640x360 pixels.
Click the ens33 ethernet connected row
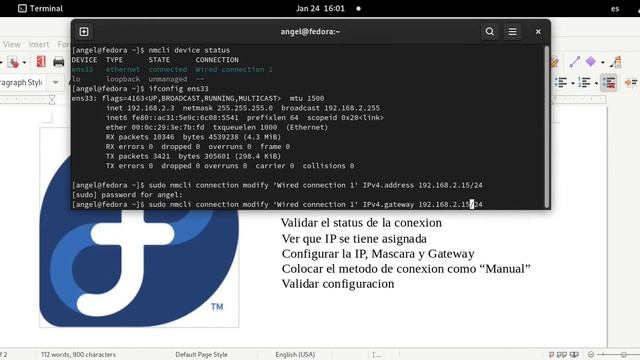click(x=172, y=69)
